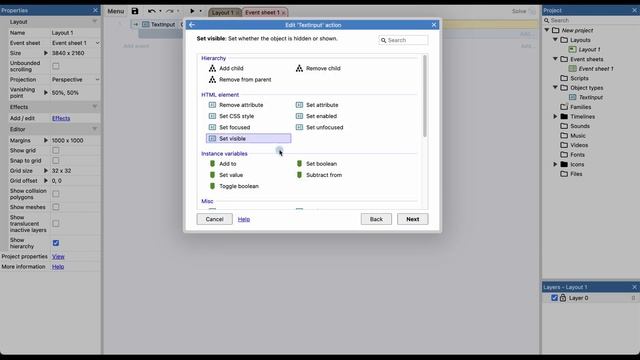640x360 pixels.
Task: Toggle Show meshes checkbox
Action: click(x=56, y=207)
